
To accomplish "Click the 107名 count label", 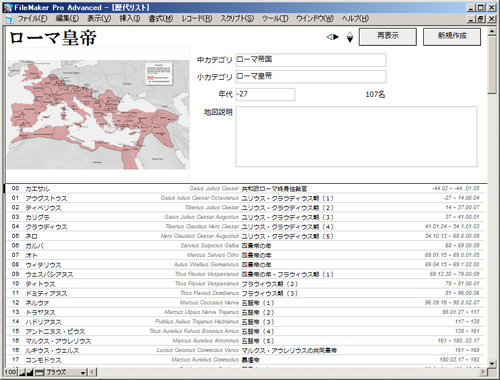I will click(375, 94).
